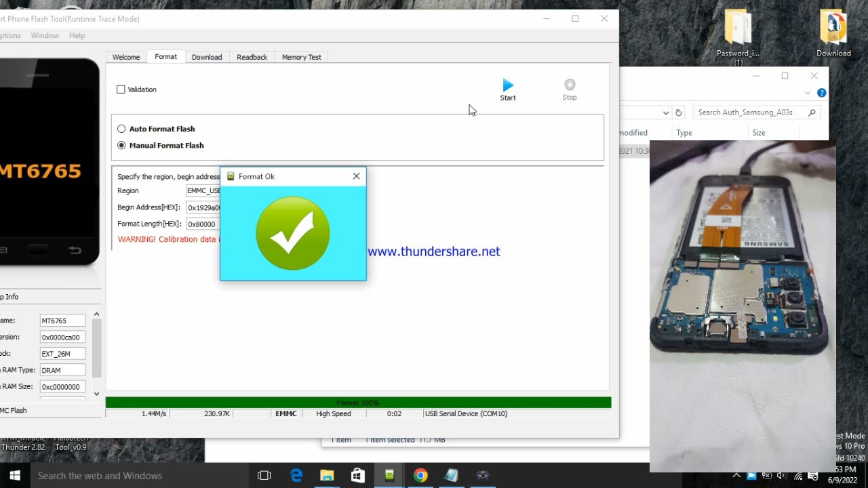This screenshot has height=488, width=868.
Task: Expand the Explorer ribbon chevron
Action: [808, 93]
